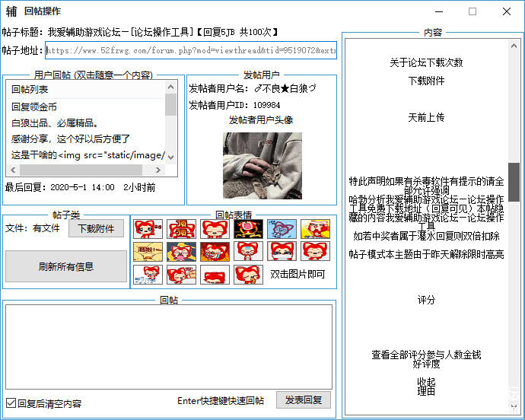Submit with the 发表回复 button
This screenshot has height=420, width=525.
303,400
